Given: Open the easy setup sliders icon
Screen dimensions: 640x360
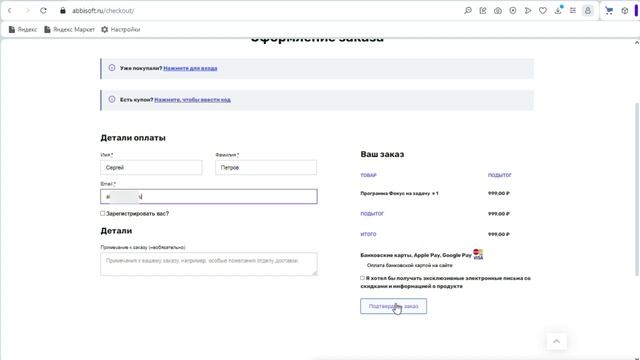Looking at the screenshot, I should pyautogui.click(x=573, y=11).
